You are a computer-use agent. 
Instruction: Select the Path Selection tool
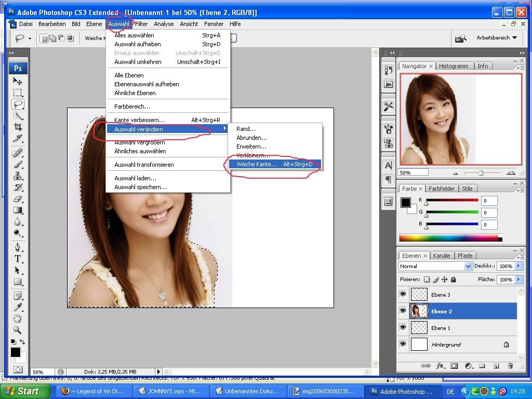click(x=18, y=270)
